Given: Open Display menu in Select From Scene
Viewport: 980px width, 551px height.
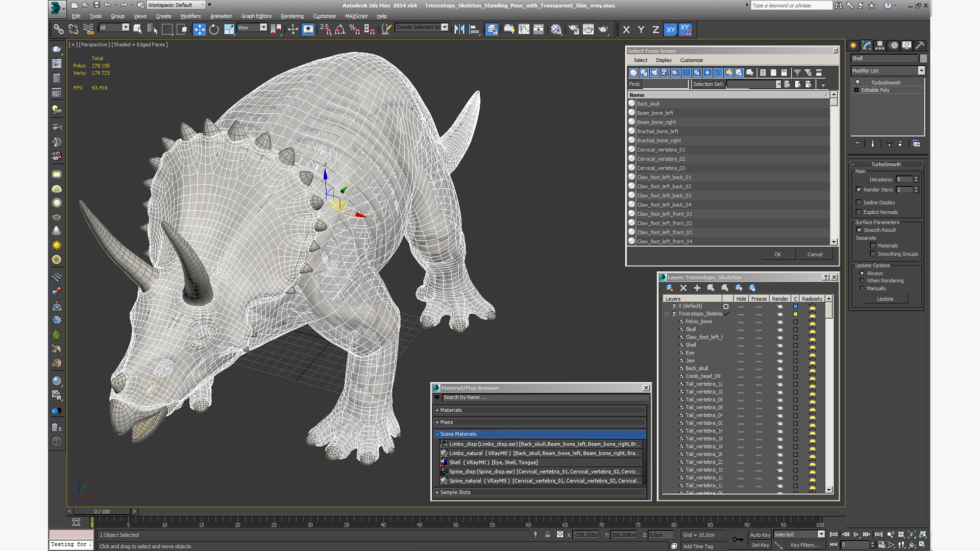Looking at the screenshot, I should 664,60.
